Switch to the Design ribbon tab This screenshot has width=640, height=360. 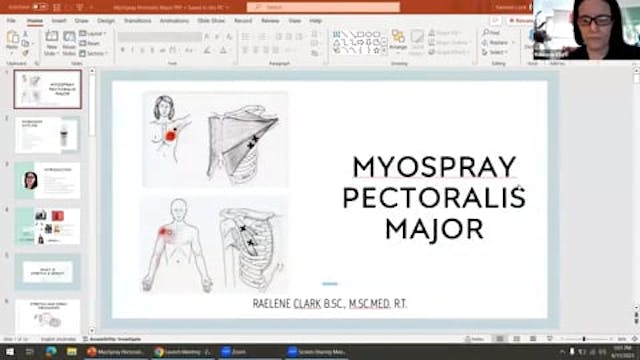pos(106,20)
